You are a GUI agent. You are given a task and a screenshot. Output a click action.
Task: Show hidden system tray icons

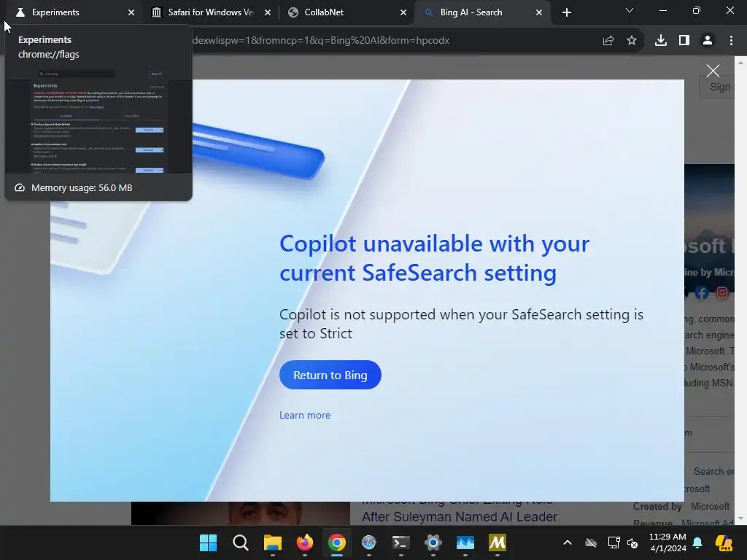[x=568, y=542]
